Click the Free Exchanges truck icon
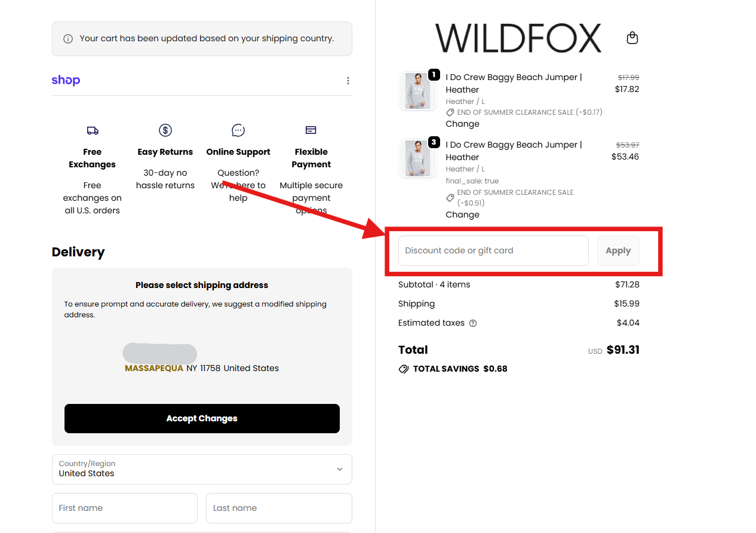This screenshot has width=756, height=533. tap(93, 130)
